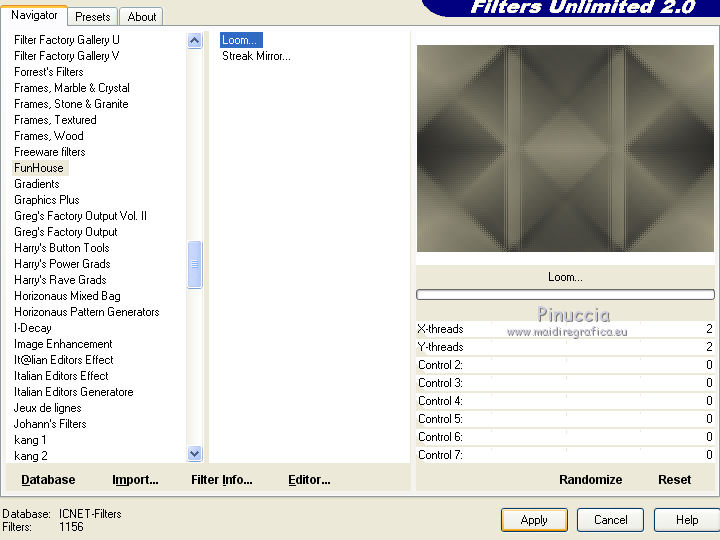
Task: Click the category list scroll up arrow
Action: click(195, 41)
